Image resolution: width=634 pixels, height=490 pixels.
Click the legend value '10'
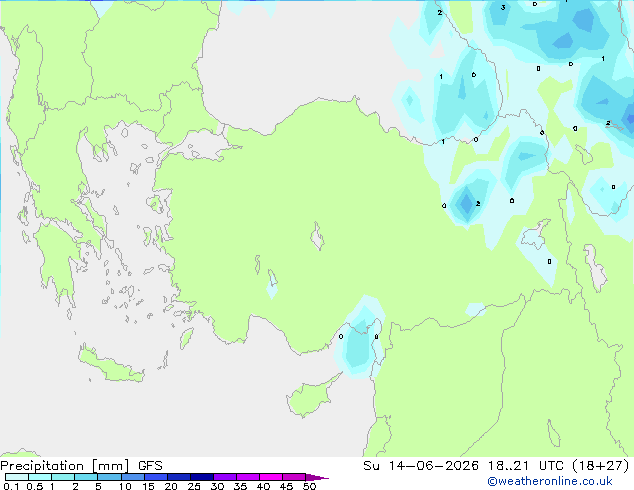coord(125,486)
